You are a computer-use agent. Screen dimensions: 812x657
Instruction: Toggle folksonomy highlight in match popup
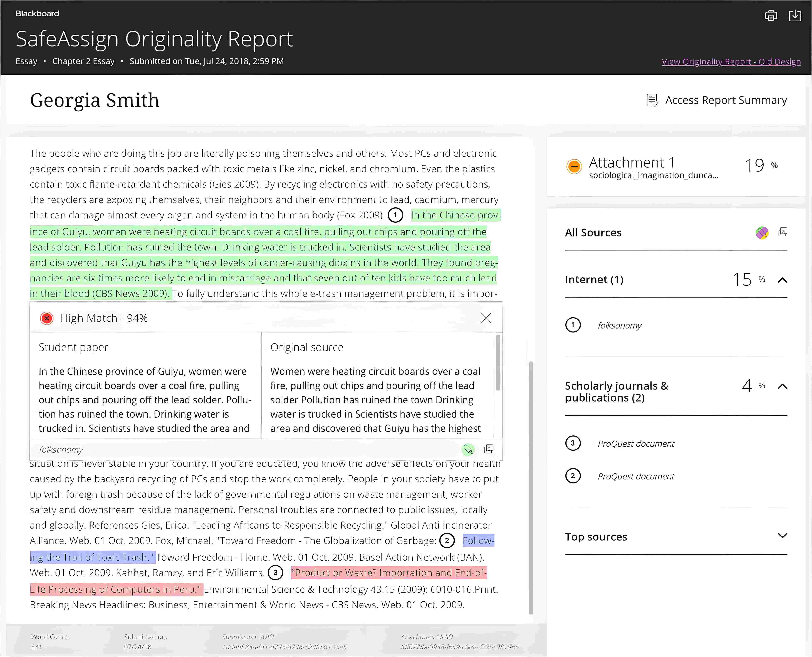[x=468, y=449]
